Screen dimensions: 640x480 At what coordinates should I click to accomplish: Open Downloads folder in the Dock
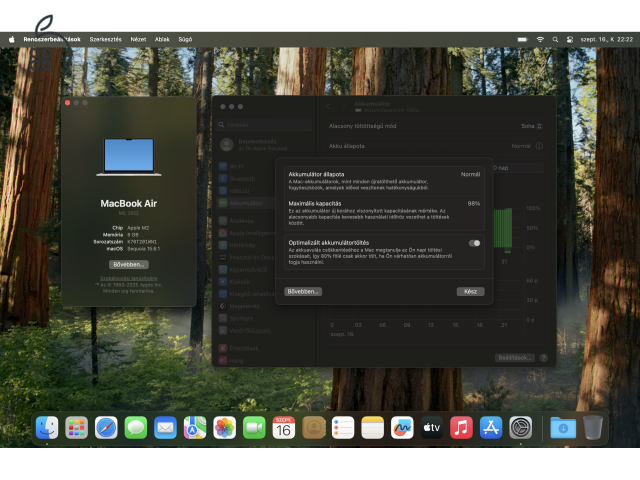(563, 427)
